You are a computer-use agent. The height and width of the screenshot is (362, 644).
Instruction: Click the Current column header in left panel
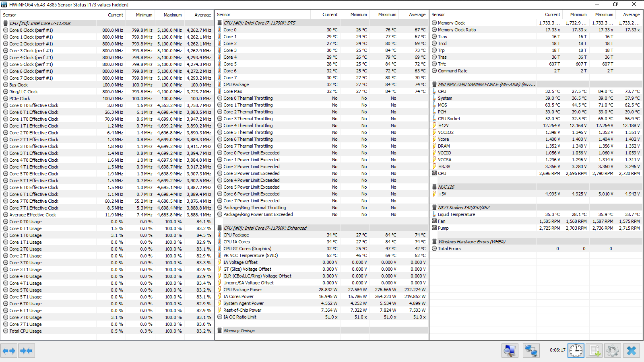(x=111, y=15)
